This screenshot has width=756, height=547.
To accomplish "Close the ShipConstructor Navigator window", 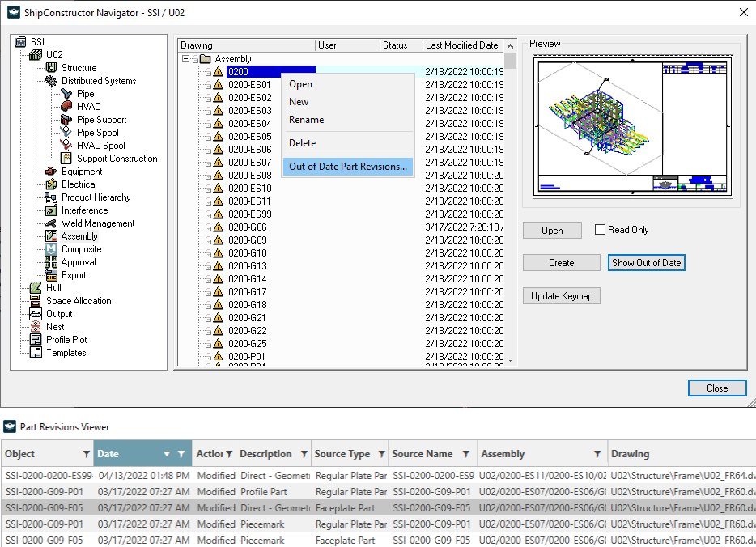I will pyautogui.click(x=744, y=12).
